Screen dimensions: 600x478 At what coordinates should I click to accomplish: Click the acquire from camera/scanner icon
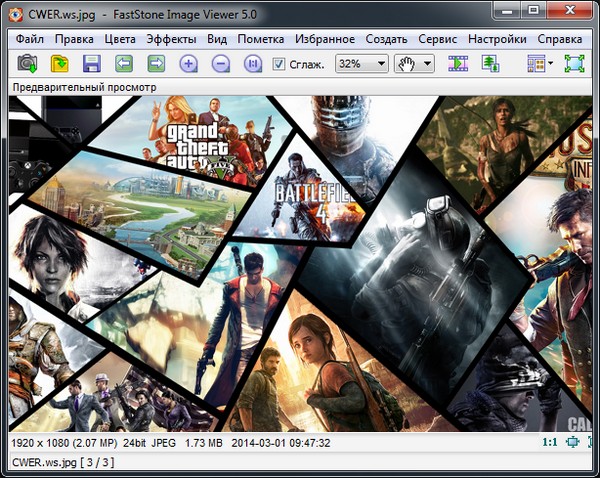tap(27, 64)
